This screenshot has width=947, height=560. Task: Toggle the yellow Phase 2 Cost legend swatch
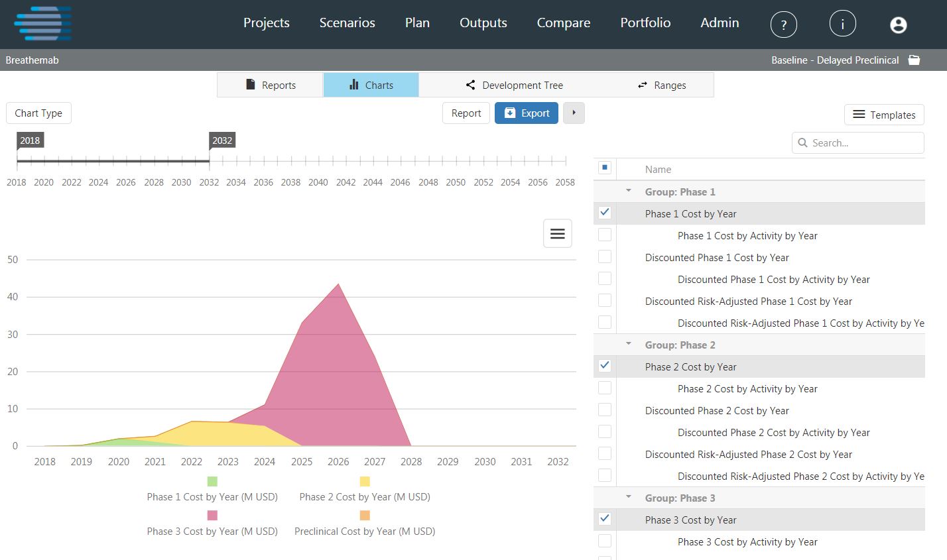click(365, 481)
